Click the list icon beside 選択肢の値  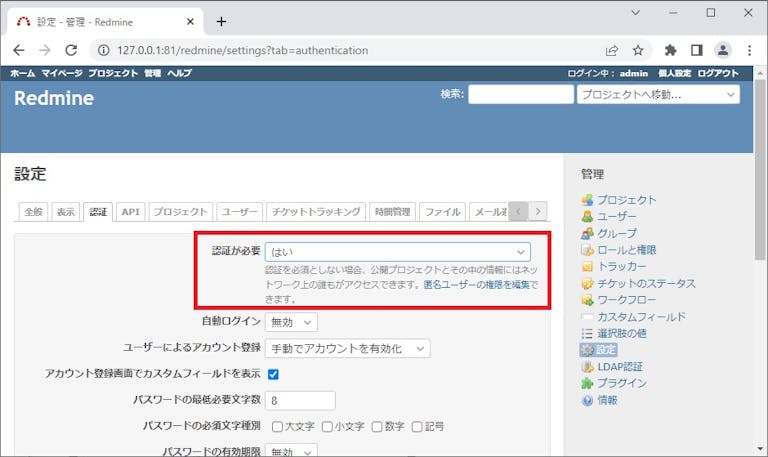(x=587, y=334)
